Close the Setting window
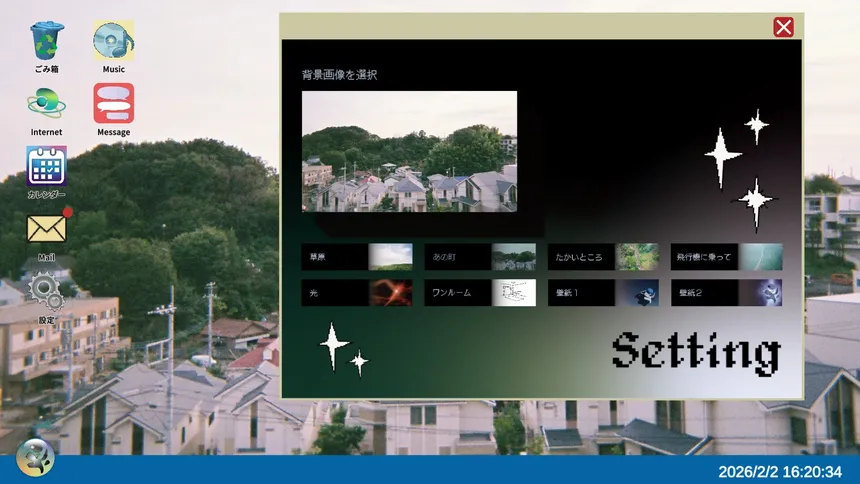The height and width of the screenshot is (484, 860). coord(783,27)
